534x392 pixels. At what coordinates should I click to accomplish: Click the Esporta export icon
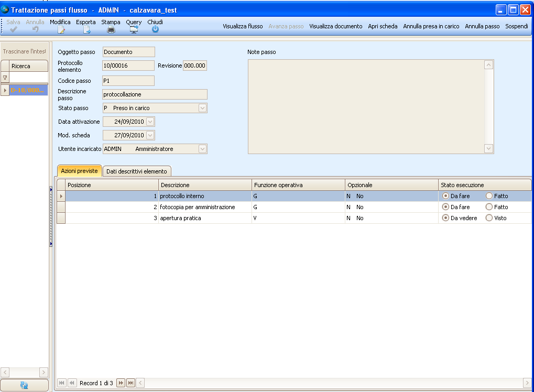click(x=86, y=30)
